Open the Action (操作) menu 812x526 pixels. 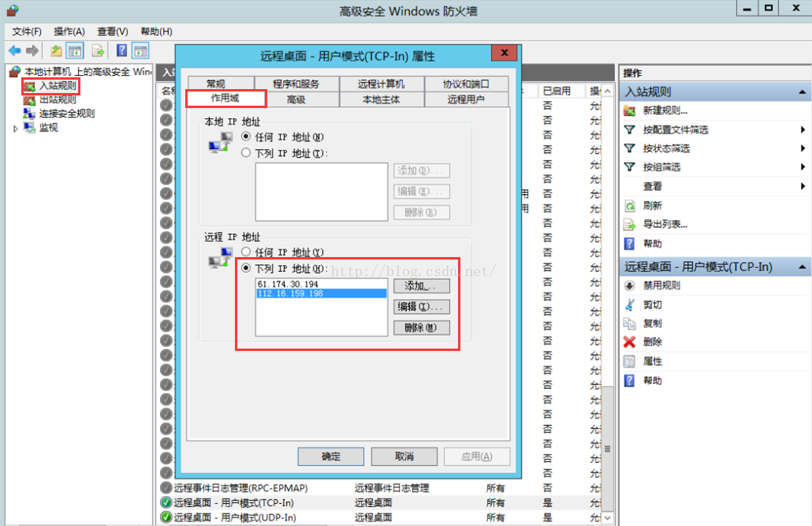pos(69,32)
